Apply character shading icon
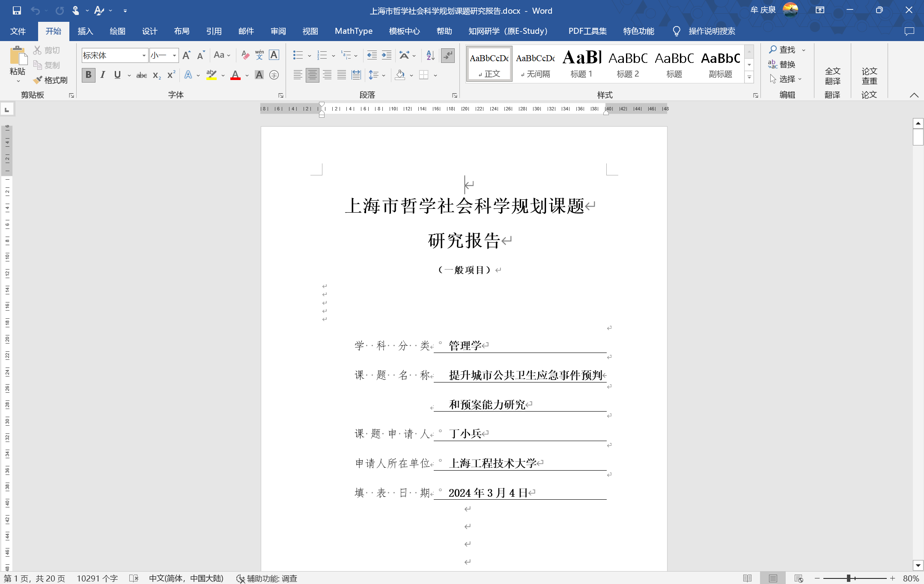This screenshot has width=924, height=584. click(259, 75)
